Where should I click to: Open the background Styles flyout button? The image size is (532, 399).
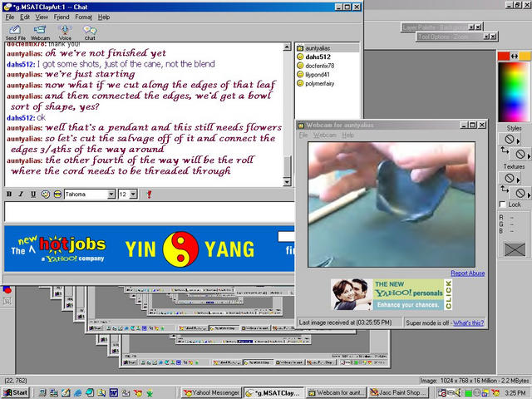521,155
